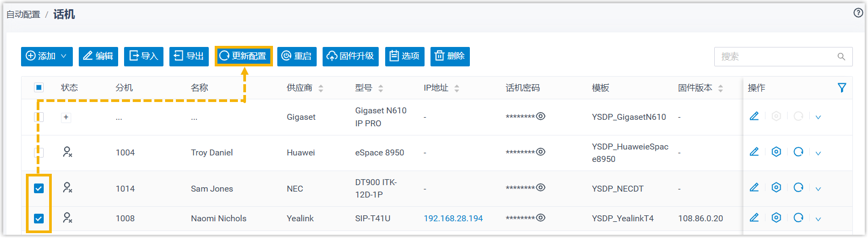Toggle the select-all checkbox in header

click(x=39, y=87)
